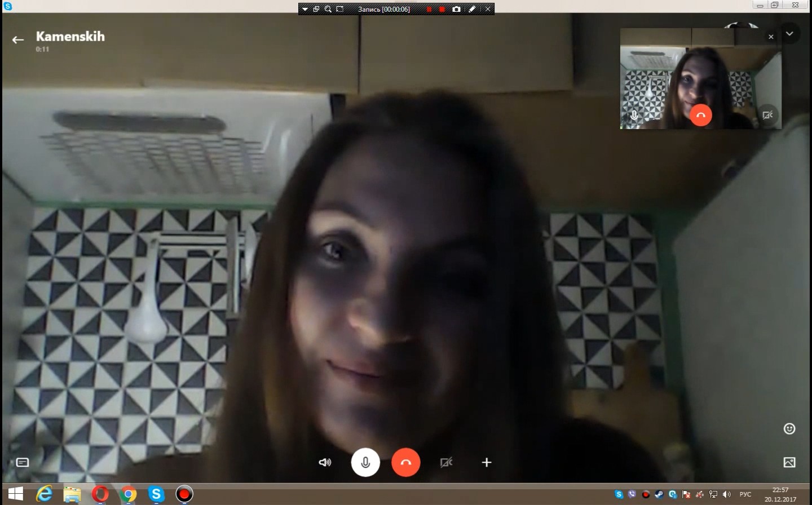Open Google Chrome from the taskbar

point(128,494)
